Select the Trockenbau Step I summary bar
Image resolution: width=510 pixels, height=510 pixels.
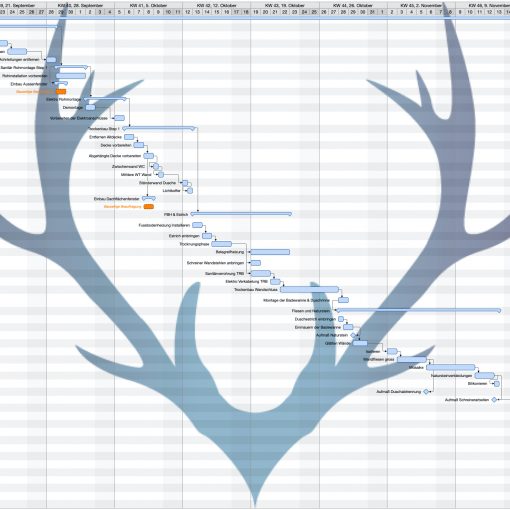pos(160,128)
